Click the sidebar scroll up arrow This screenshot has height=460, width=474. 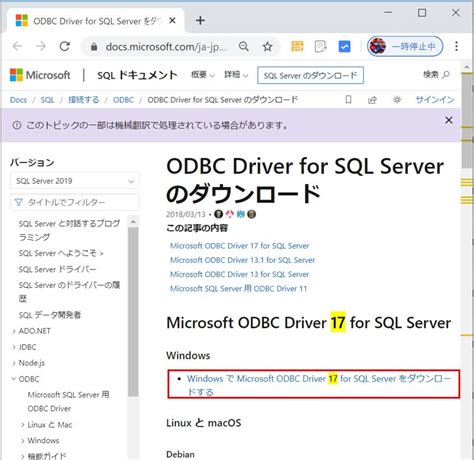(133, 222)
